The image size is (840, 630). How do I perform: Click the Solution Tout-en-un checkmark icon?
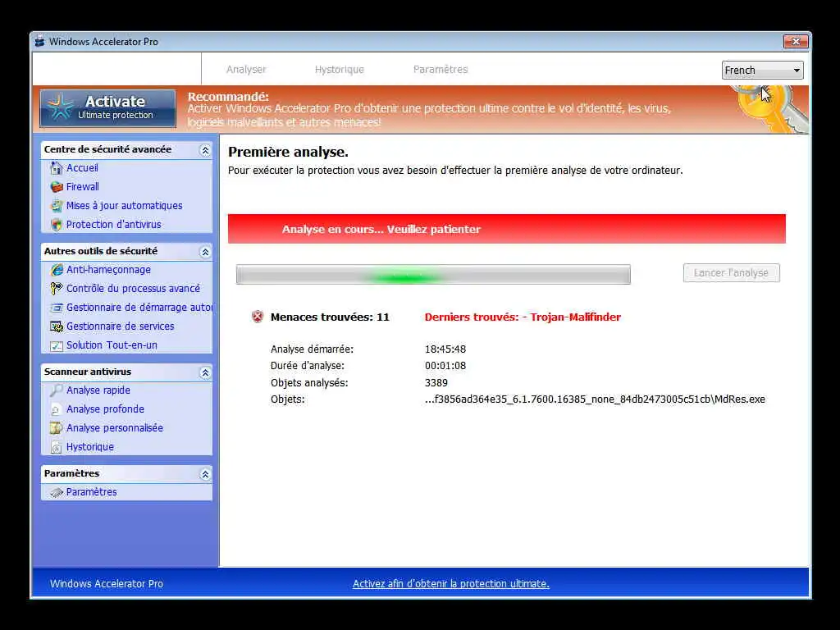coord(57,346)
